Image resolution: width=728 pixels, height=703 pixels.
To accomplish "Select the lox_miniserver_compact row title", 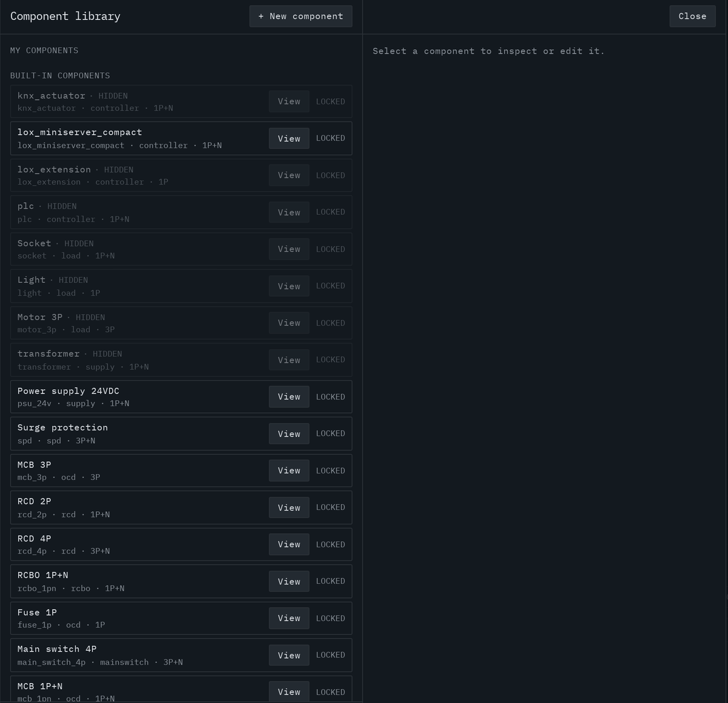I will pos(79,132).
